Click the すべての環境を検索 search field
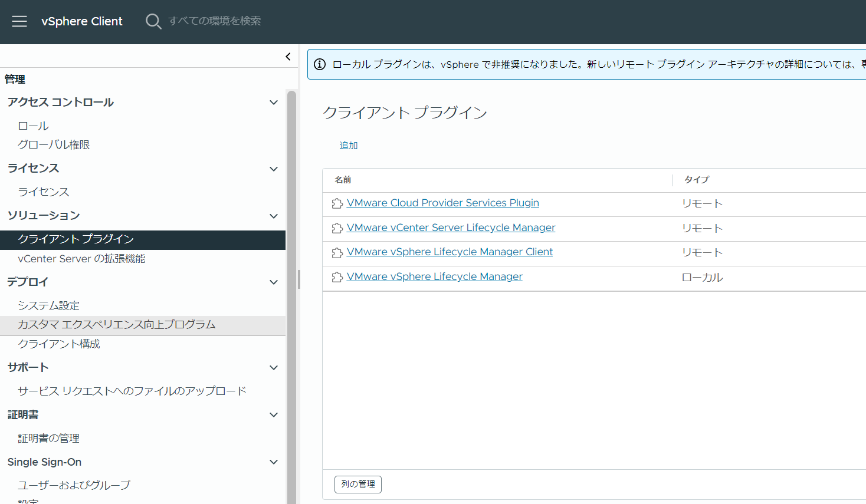 pos(215,21)
